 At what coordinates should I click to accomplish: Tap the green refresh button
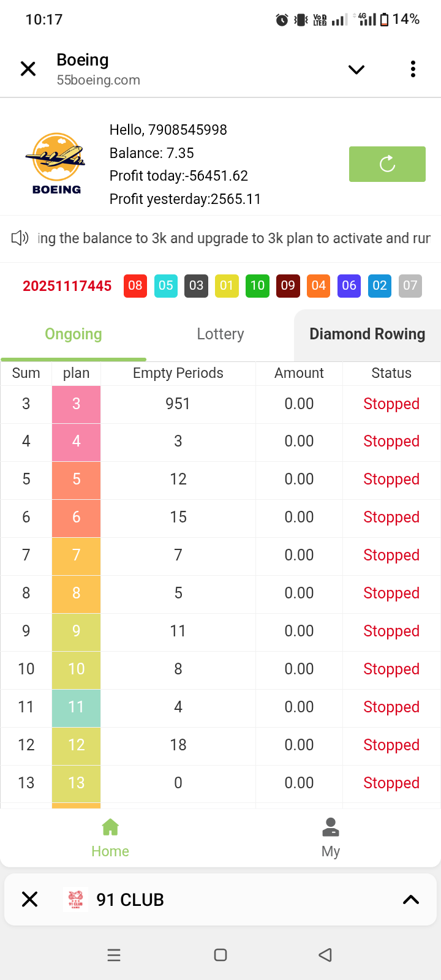pyautogui.click(x=387, y=164)
